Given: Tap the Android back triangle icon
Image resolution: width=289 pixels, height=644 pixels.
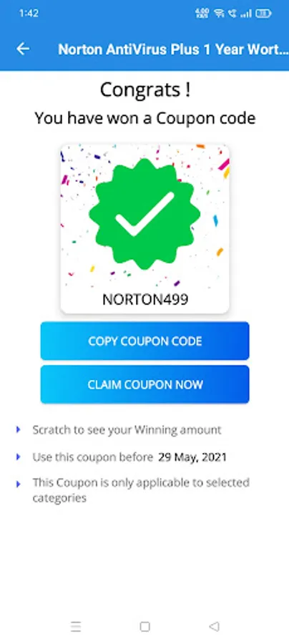Looking at the screenshot, I should point(214,626).
